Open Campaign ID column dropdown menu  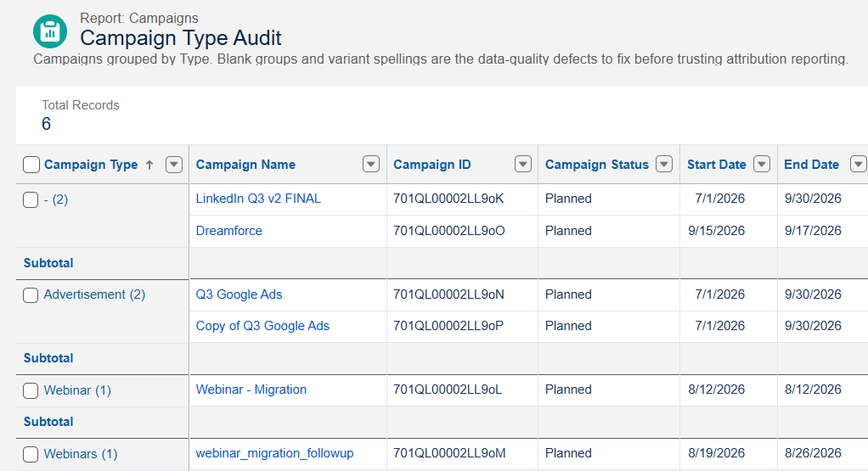pyautogui.click(x=523, y=164)
